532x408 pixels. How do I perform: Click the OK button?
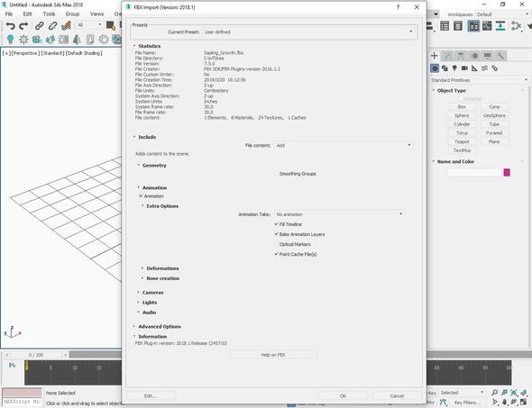343,395
